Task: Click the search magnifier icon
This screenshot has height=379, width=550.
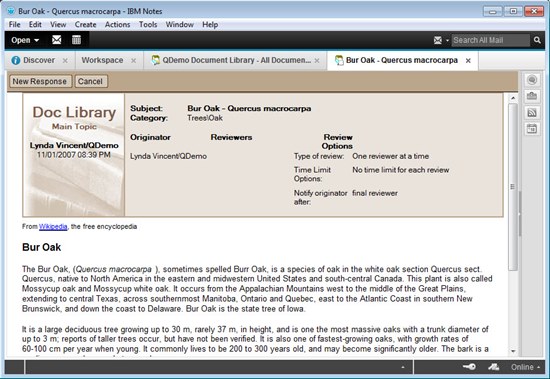Action: click(537, 40)
